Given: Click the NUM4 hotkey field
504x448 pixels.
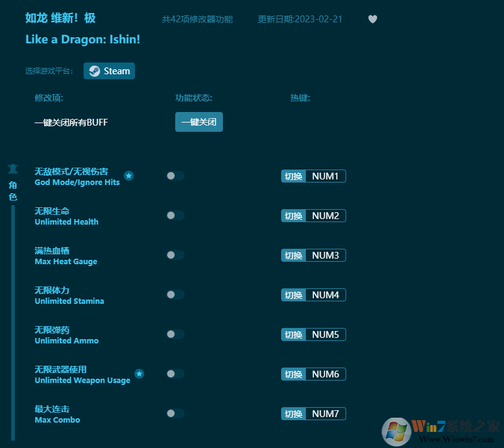Looking at the screenshot, I should tap(326, 295).
